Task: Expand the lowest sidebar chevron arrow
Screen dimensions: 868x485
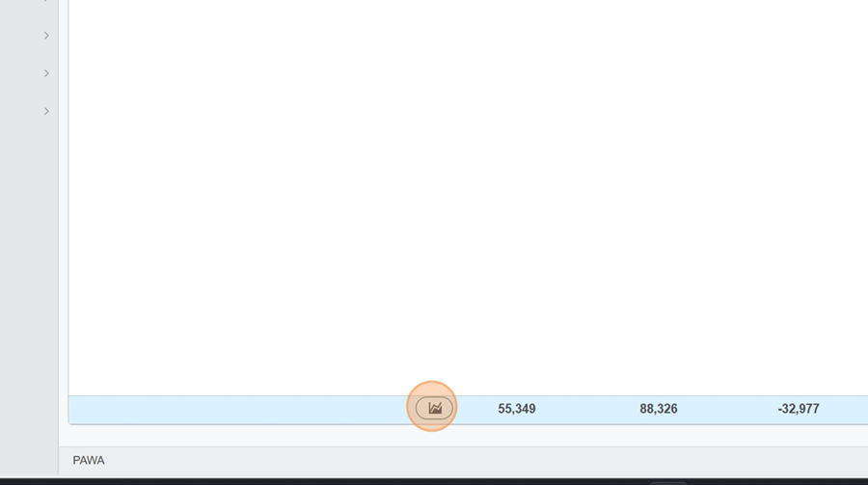Action: pos(46,111)
